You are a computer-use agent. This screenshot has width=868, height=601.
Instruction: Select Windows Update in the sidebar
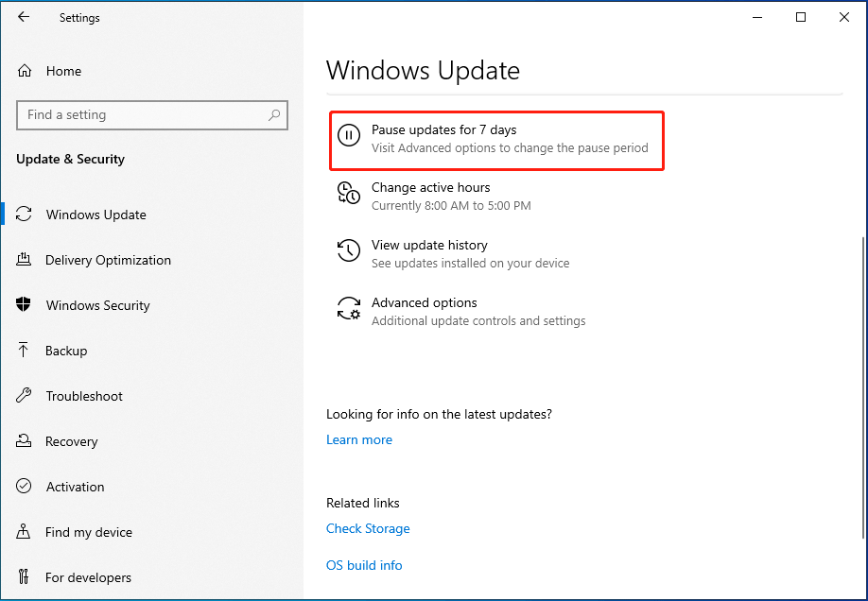[95, 215]
